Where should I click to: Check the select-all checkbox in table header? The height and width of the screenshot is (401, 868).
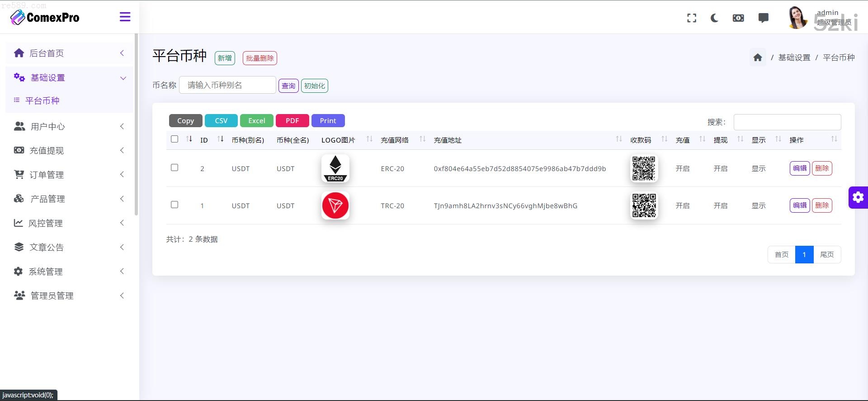tap(175, 139)
